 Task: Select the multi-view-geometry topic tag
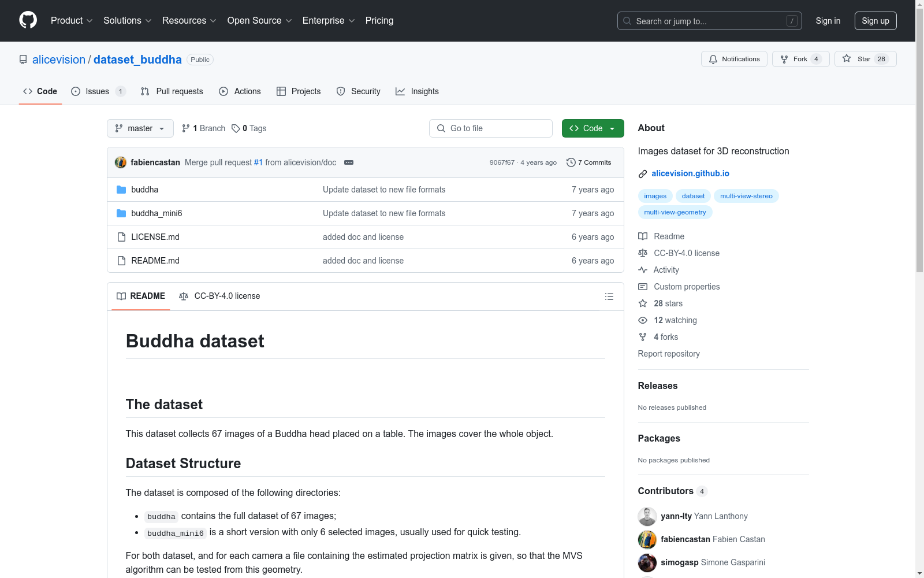pyautogui.click(x=675, y=212)
